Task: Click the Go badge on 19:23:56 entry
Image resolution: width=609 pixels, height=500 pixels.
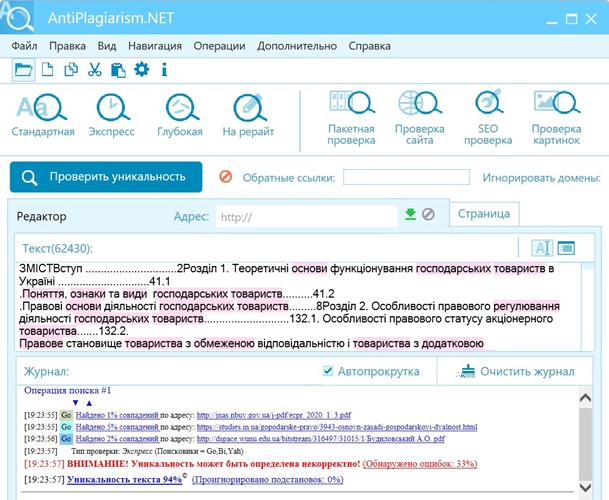Action: click(x=66, y=439)
